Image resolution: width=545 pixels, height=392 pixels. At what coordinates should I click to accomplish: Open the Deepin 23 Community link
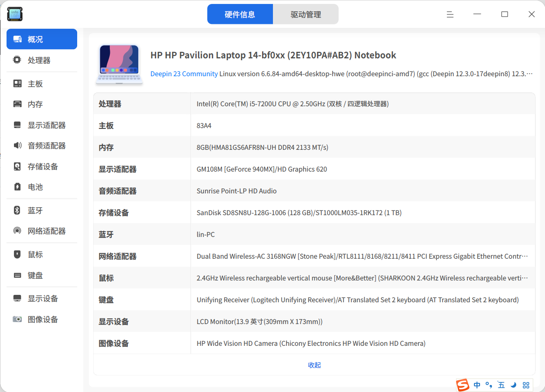coord(184,74)
